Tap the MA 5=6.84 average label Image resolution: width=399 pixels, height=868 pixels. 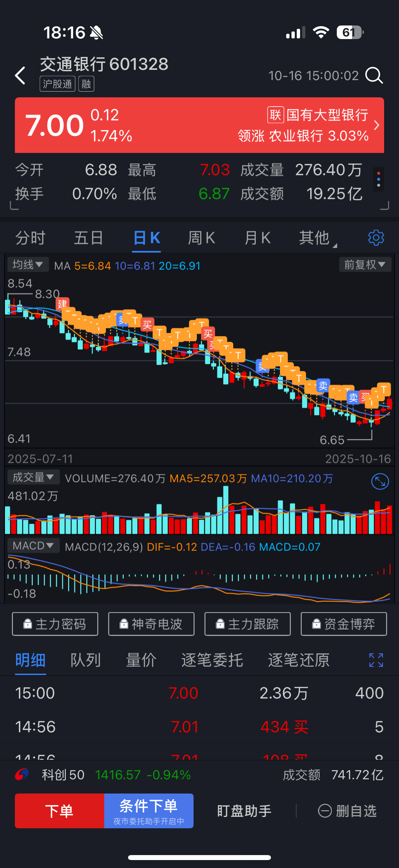coord(93,266)
